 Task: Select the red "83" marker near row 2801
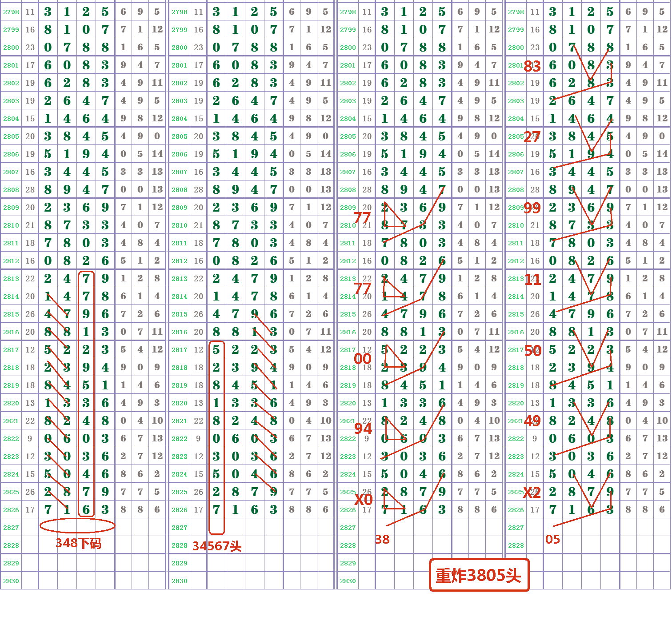(533, 66)
